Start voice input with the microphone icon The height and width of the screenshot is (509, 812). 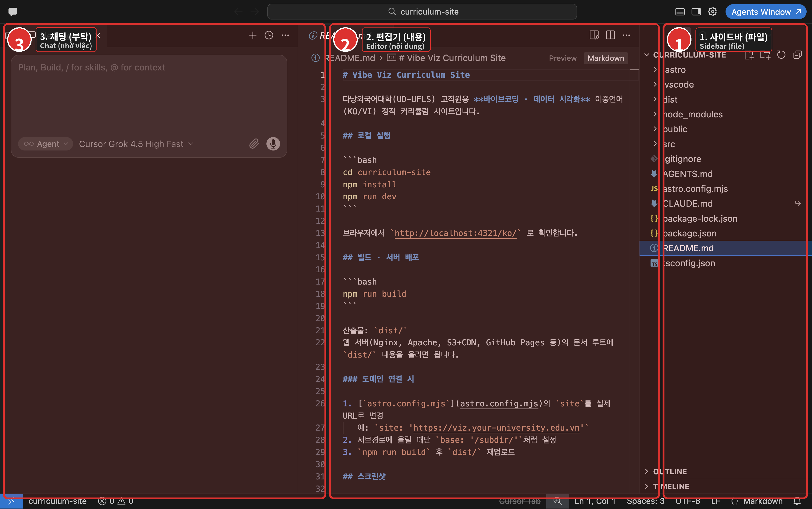pos(273,144)
